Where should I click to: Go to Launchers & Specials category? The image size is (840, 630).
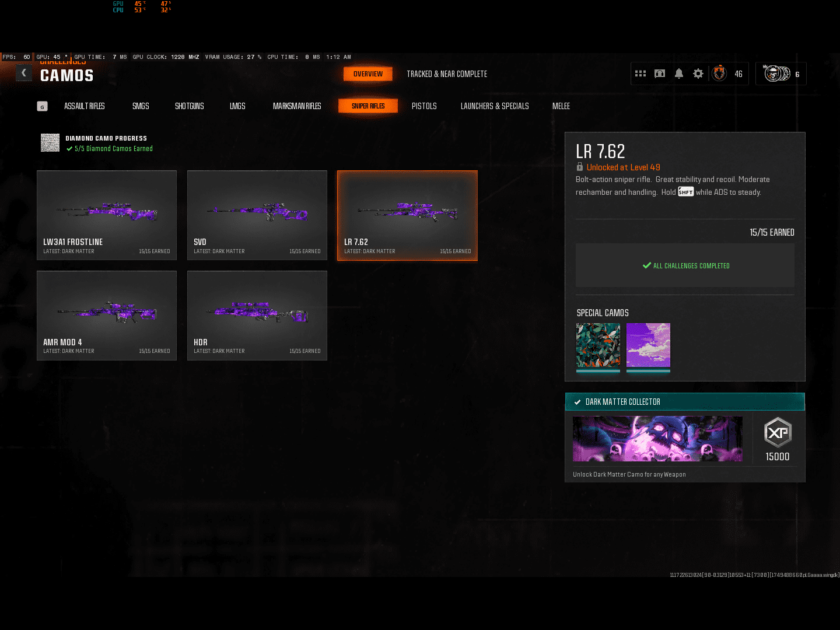[495, 106]
